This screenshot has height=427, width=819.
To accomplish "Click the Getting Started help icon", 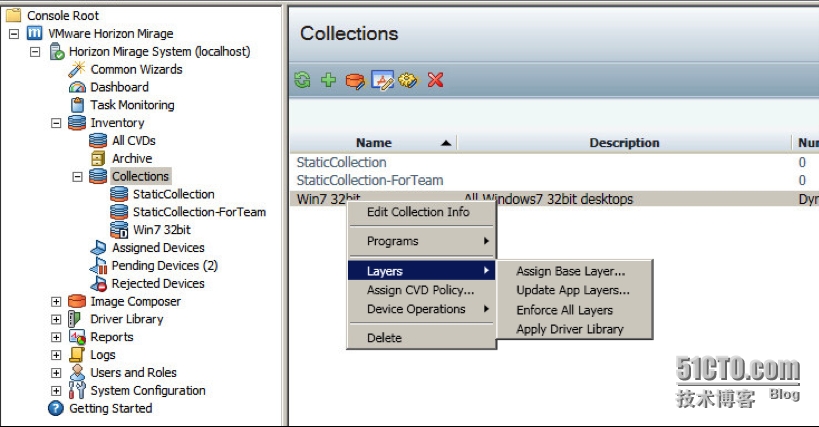I will point(56,408).
